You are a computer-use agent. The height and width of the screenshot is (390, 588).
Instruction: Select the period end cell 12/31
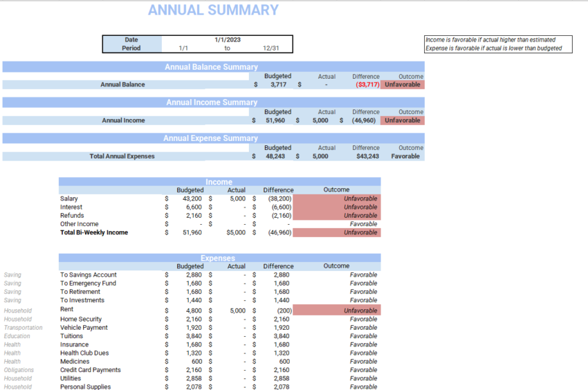[x=270, y=48]
